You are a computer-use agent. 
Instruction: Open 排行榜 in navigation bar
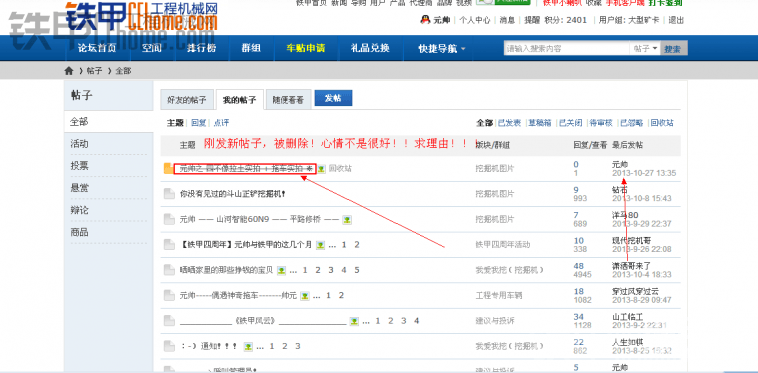202,48
